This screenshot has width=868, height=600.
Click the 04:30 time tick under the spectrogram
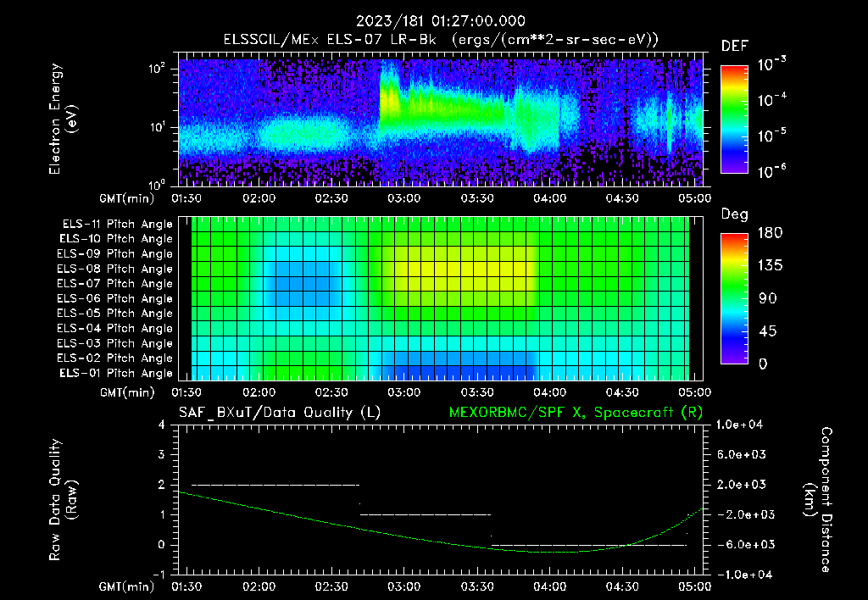[x=621, y=198]
